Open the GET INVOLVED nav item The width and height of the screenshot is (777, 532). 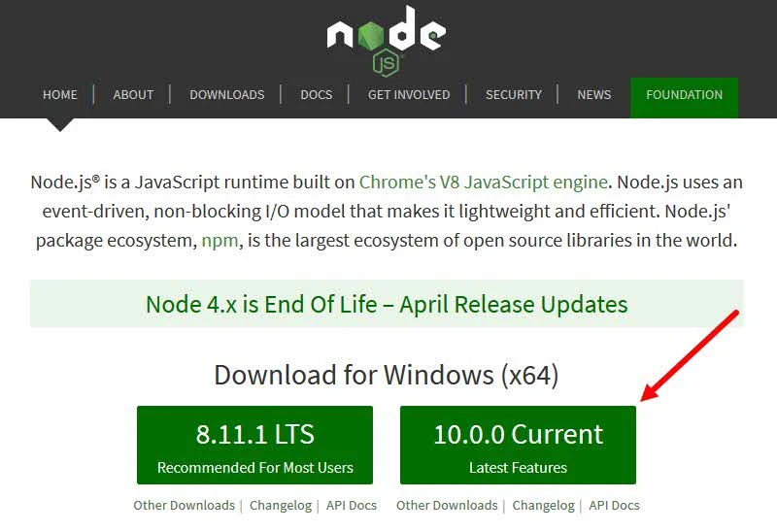pyautogui.click(x=409, y=94)
